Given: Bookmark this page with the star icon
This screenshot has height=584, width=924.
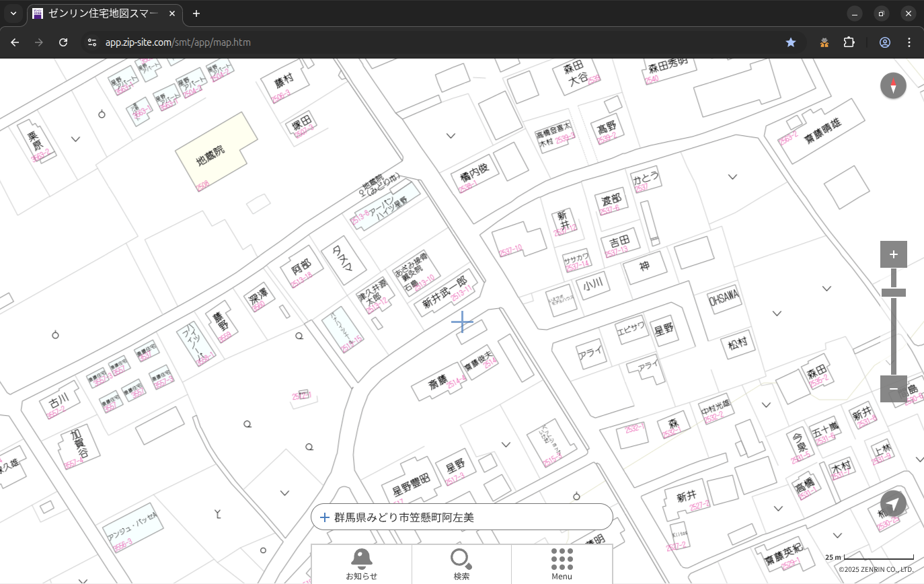Looking at the screenshot, I should point(791,42).
